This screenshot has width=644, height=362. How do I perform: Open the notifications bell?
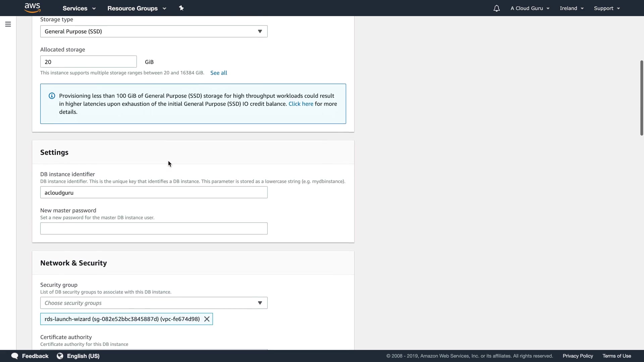pyautogui.click(x=496, y=8)
